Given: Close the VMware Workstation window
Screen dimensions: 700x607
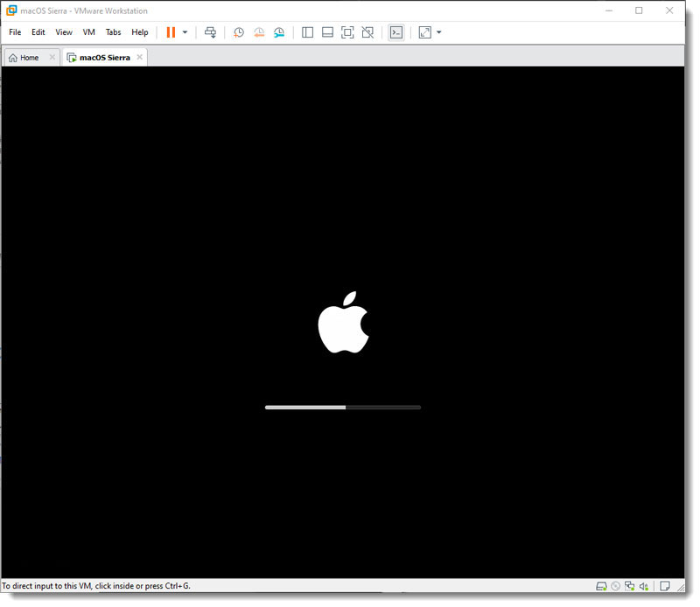Looking at the screenshot, I should (669, 10).
